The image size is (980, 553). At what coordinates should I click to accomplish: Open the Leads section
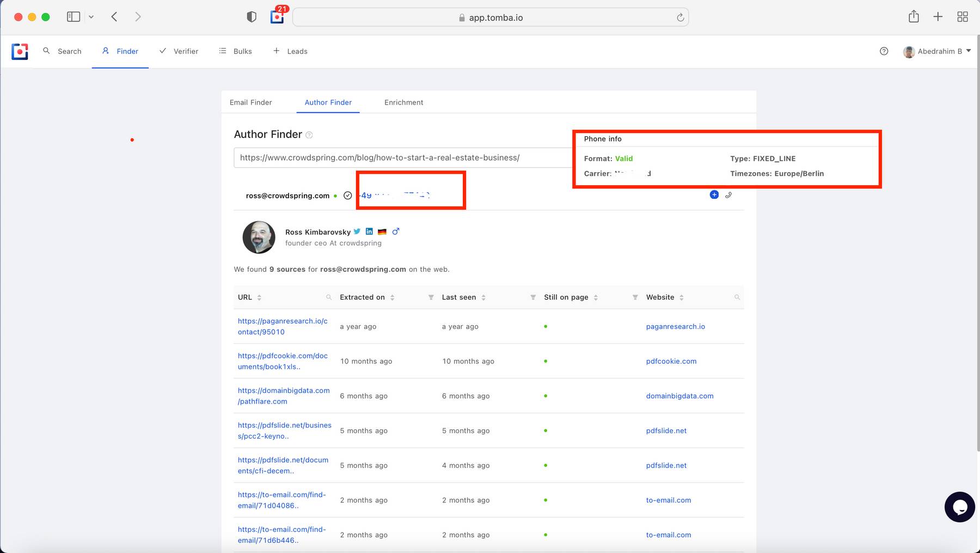pos(290,51)
